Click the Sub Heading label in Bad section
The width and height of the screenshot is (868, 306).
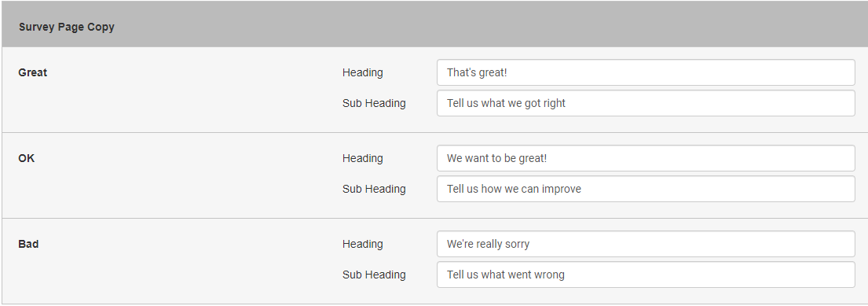pos(374,275)
